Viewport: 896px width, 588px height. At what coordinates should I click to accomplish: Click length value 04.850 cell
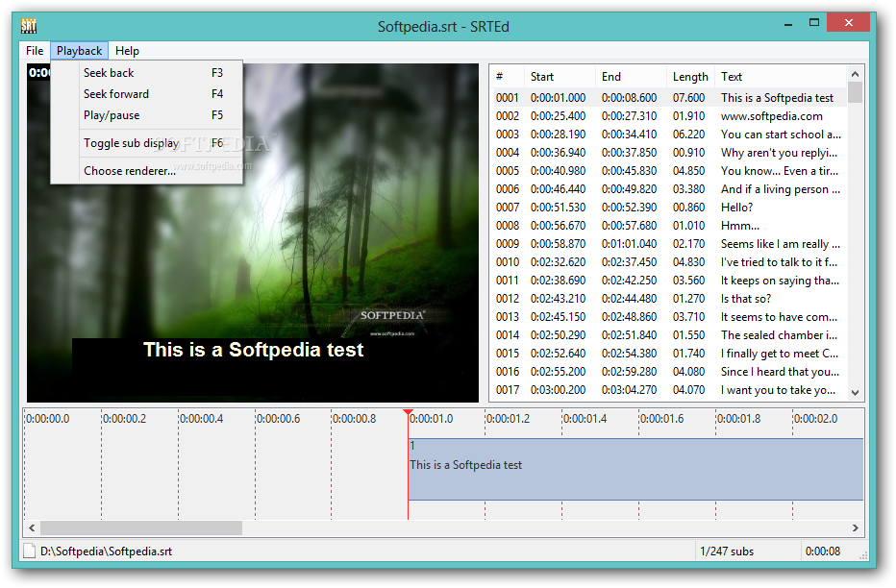pos(688,171)
